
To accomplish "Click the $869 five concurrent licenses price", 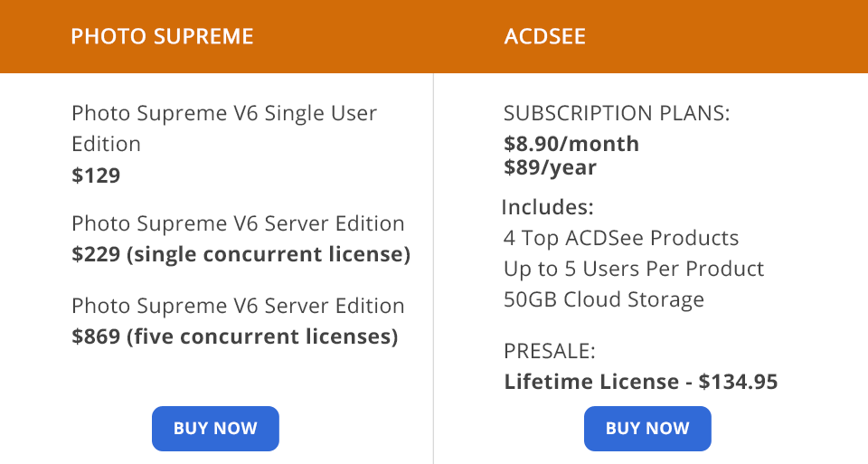I will coord(235,336).
